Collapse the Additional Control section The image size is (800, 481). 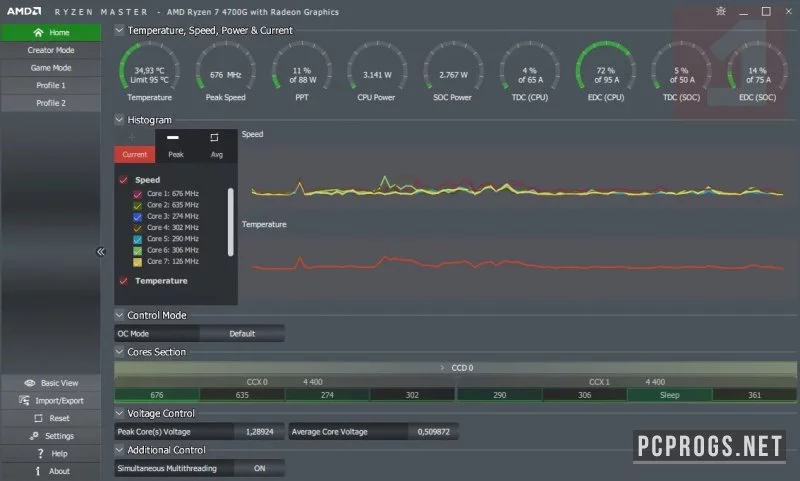[x=119, y=450]
